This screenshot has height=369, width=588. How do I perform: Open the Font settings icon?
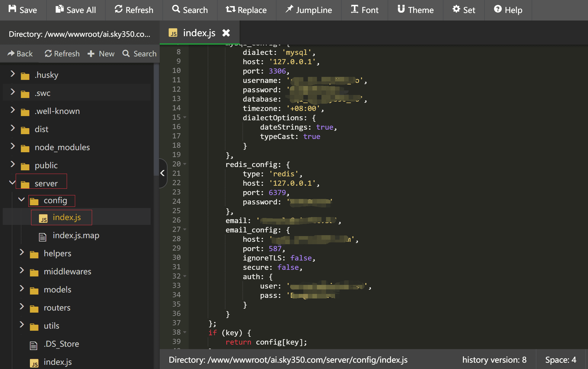(354, 9)
